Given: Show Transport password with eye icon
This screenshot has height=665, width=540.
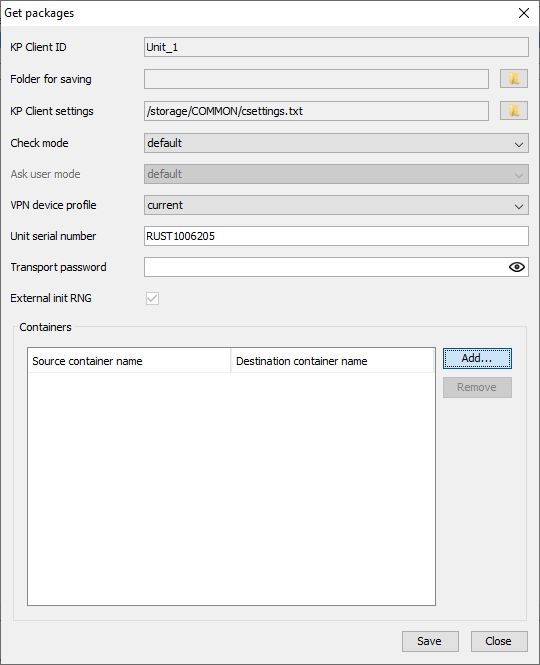Looking at the screenshot, I should (517, 267).
